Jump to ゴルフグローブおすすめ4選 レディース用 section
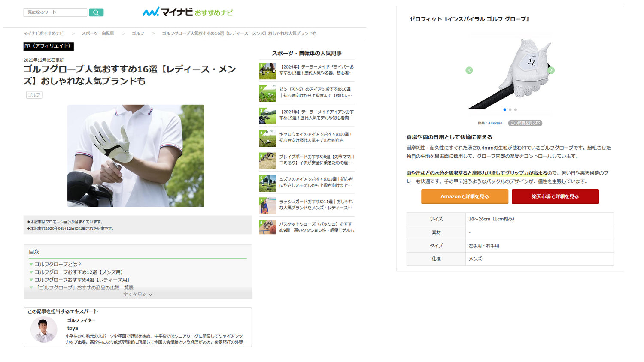The image size is (644, 362). pos(82,280)
